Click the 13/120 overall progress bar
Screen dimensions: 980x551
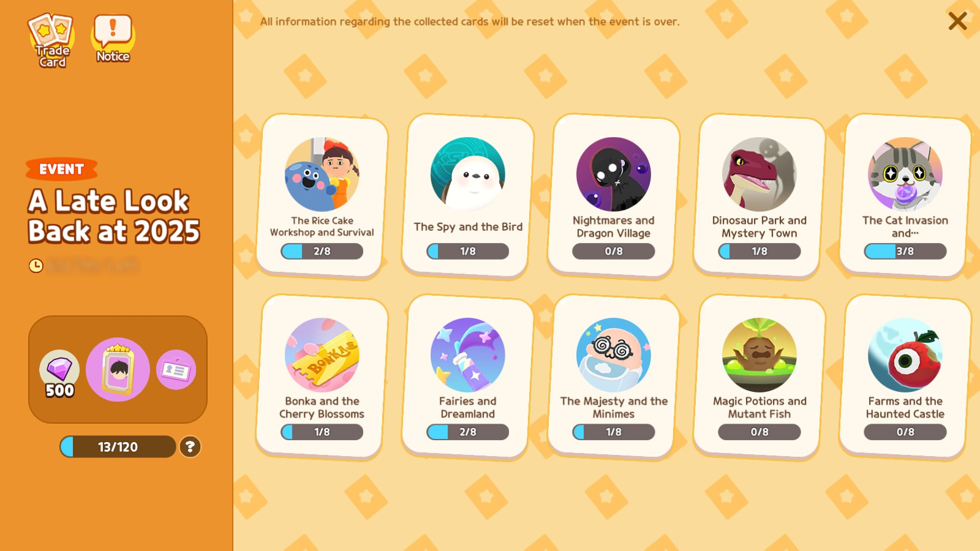pyautogui.click(x=118, y=447)
